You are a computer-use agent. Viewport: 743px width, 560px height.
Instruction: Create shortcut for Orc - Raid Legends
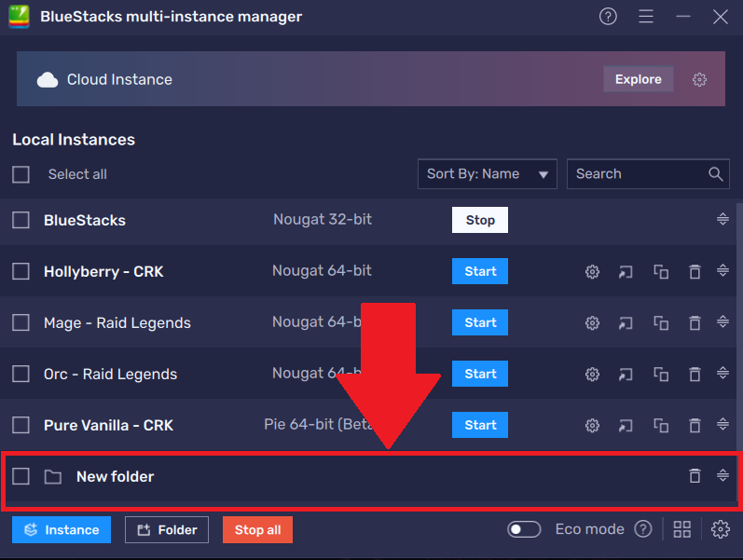coord(626,374)
